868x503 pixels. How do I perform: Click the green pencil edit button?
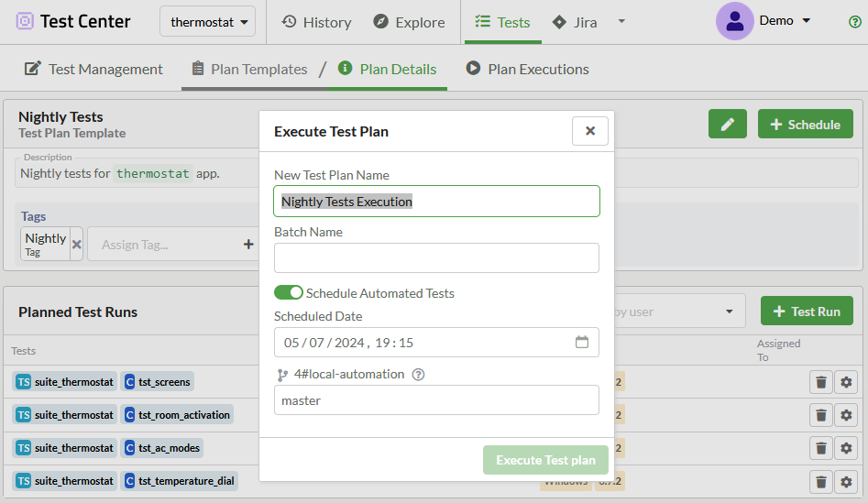[727, 125]
